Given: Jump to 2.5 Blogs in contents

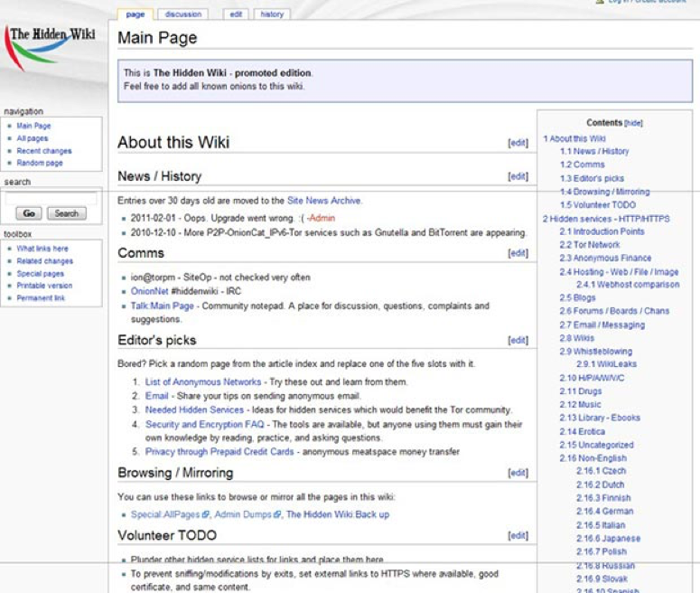Looking at the screenshot, I should [x=578, y=298].
